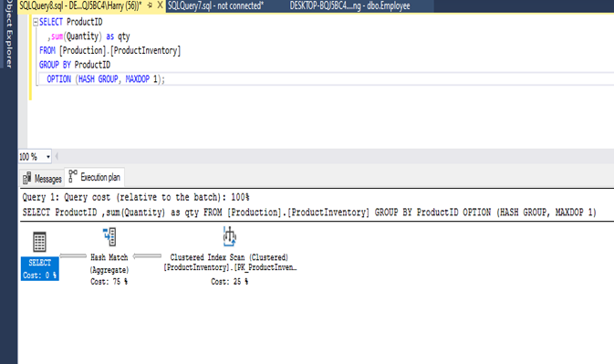614x364 pixels.
Task: Click the Cost: 25 % label
Action: pos(230,281)
